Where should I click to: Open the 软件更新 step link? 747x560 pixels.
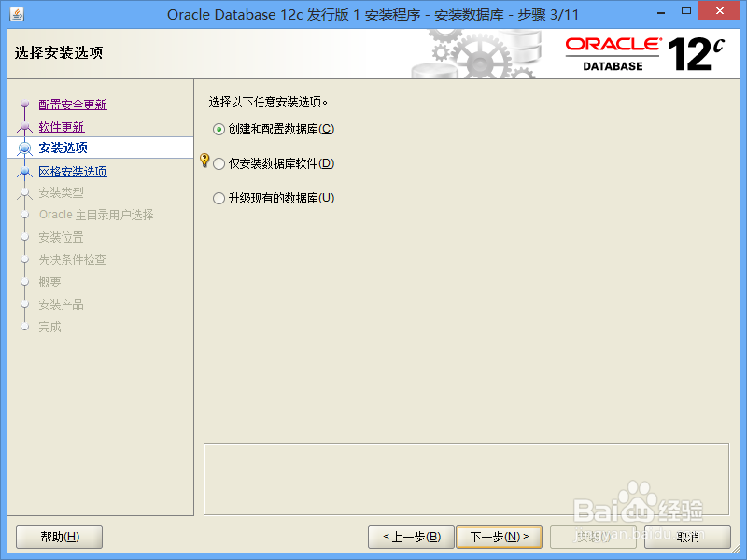tap(62, 127)
